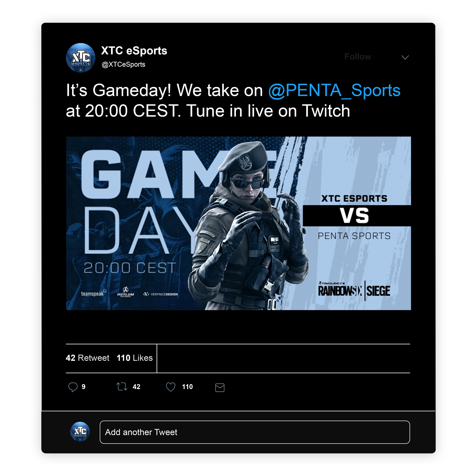Image resolution: width=476 pixels, height=476 pixels.
Task: Like the tweet with heart icon
Action: [171, 387]
